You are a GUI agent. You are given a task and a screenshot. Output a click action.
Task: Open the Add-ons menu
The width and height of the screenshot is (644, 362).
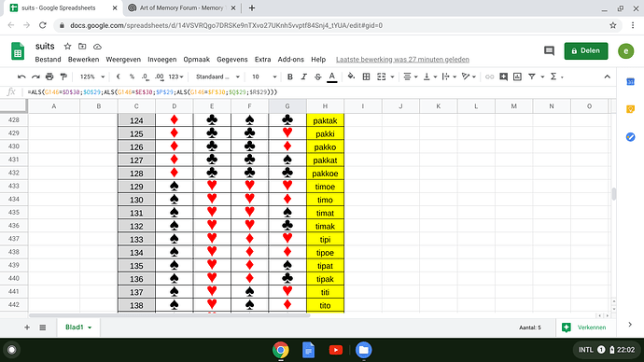tap(291, 60)
